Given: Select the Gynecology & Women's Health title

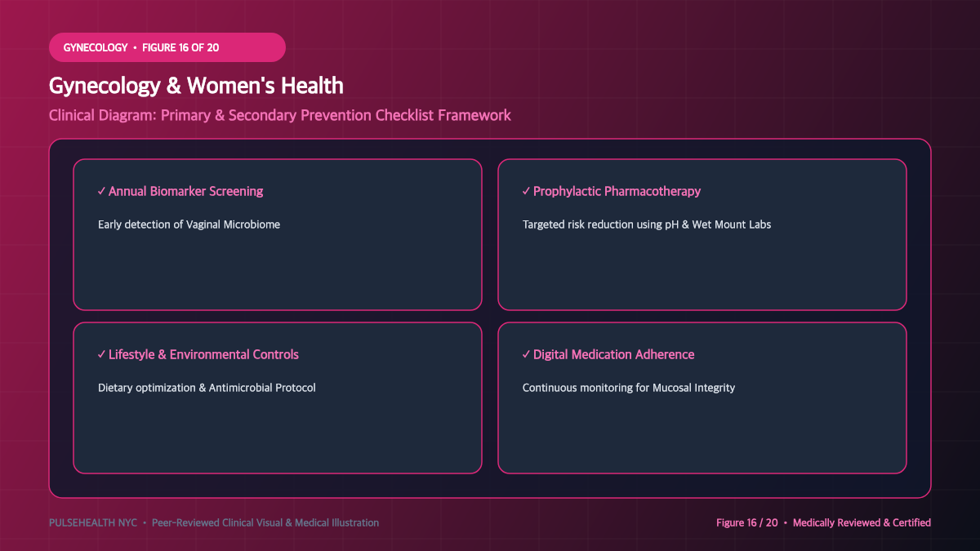Looking at the screenshot, I should pyautogui.click(x=196, y=86).
